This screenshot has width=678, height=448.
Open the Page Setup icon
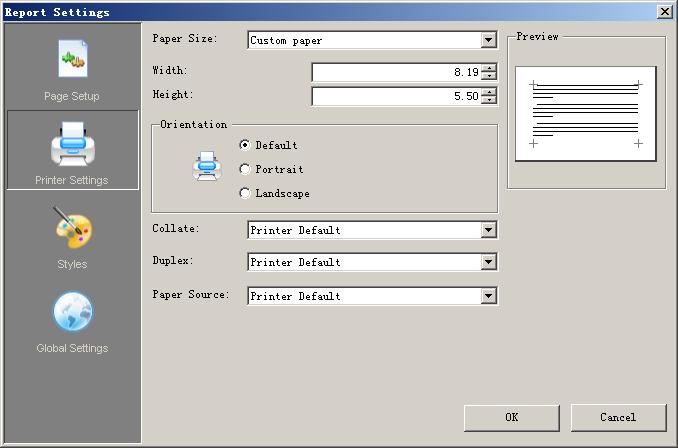72,60
